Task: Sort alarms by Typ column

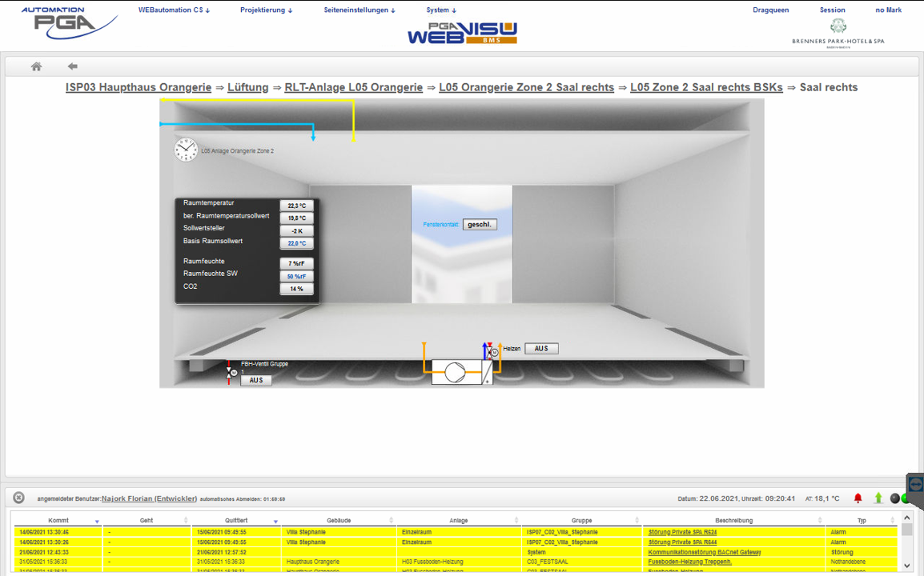Action: click(x=862, y=520)
